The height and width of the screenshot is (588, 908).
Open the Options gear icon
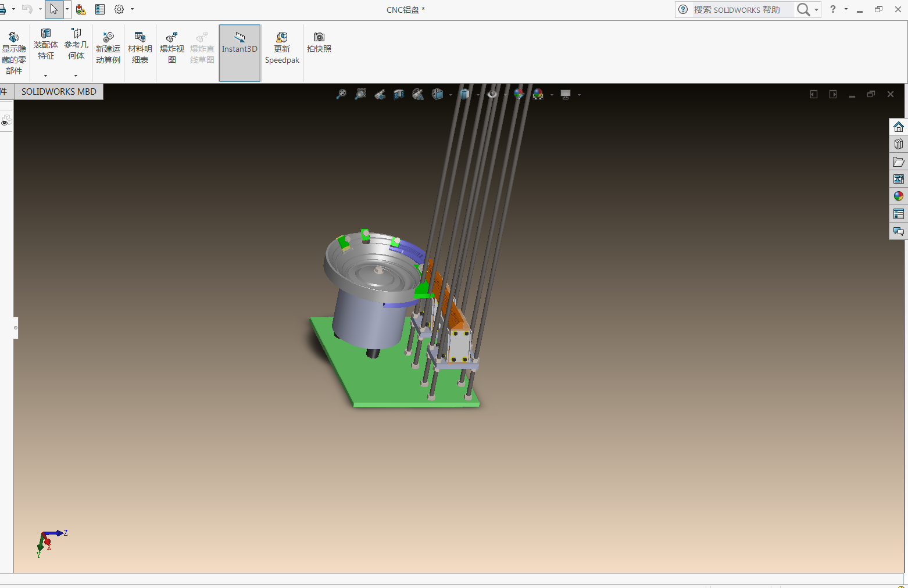click(x=119, y=9)
